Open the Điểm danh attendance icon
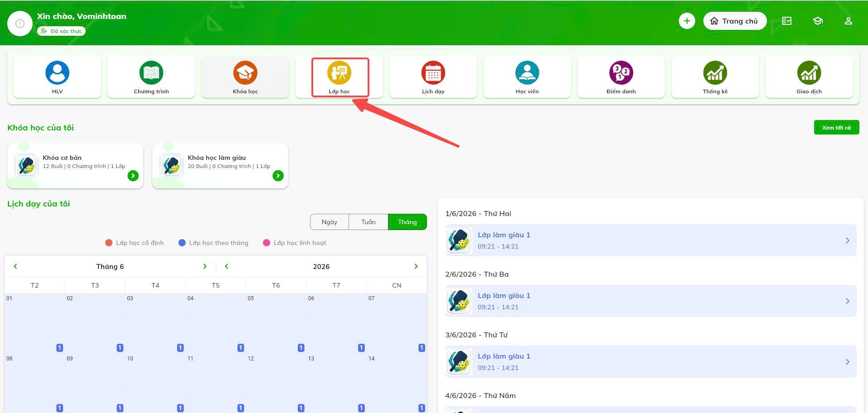 click(621, 72)
